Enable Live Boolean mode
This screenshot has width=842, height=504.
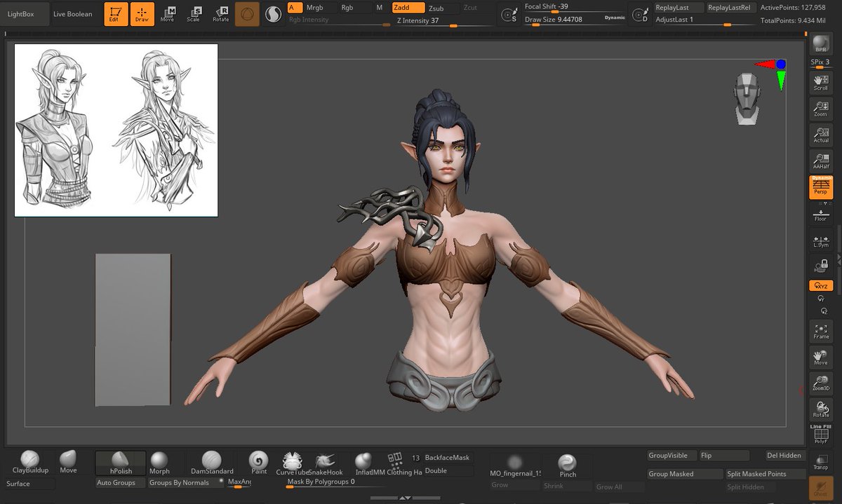click(x=74, y=13)
